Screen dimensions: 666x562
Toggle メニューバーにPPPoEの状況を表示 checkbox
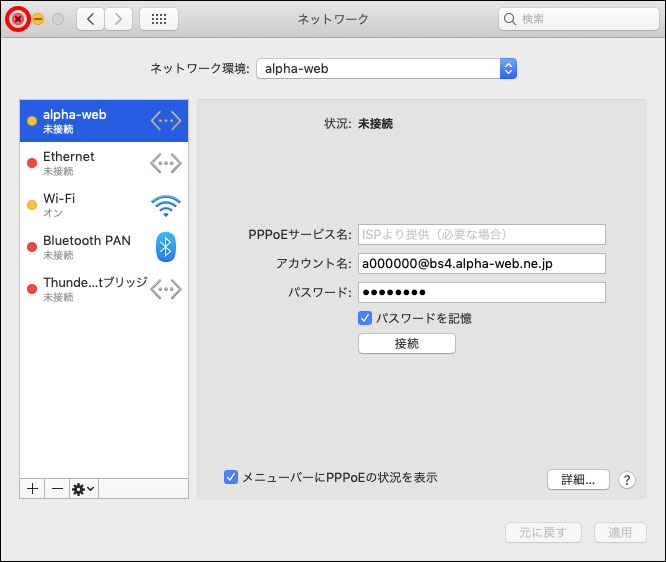click(x=231, y=477)
